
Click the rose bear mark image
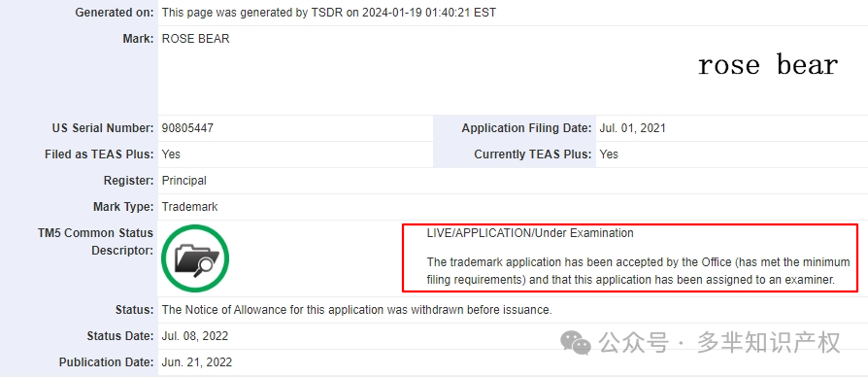click(768, 65)
